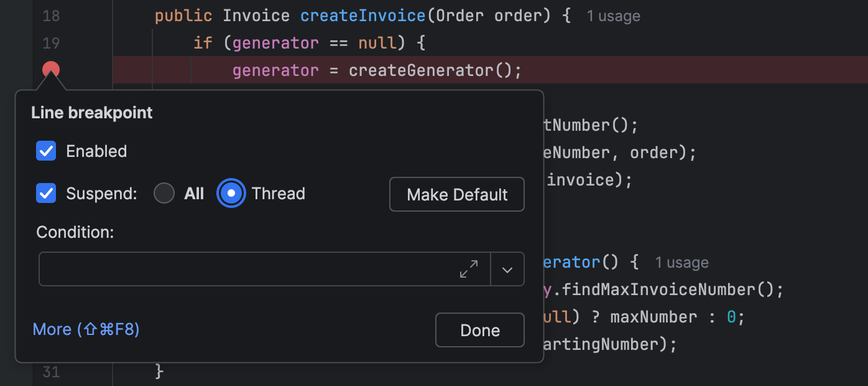
Task: Show the "1 usage" hint after the erator() method
Action: pyautogui.click(x=681, y=263)
